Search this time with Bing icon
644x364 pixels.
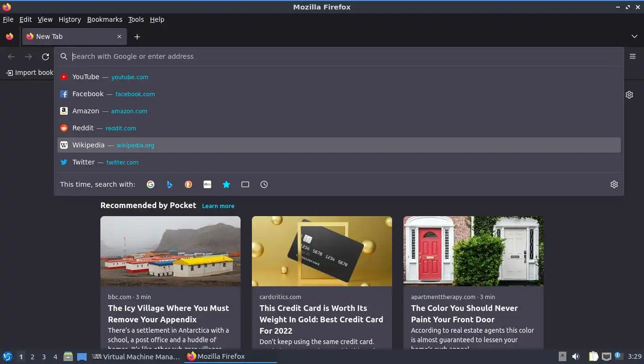coord(170,184)
